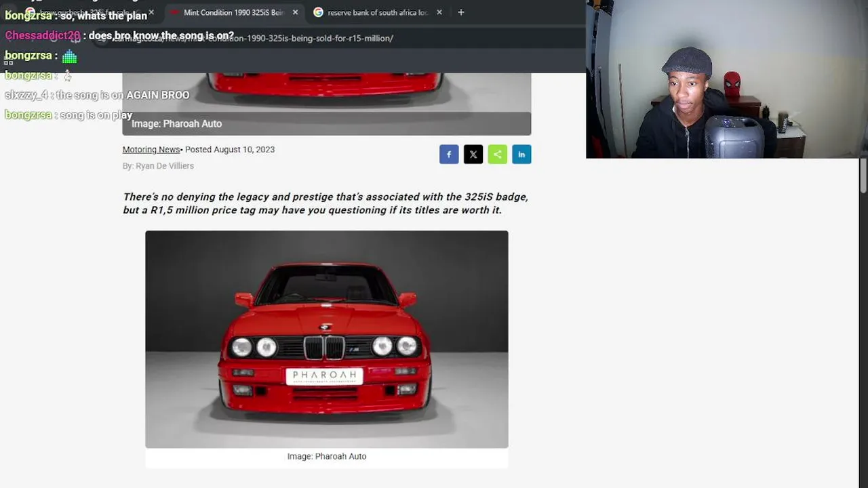
Task: Click the lower Image: Pharoah Auto caption
Action: tap(327, 456)
